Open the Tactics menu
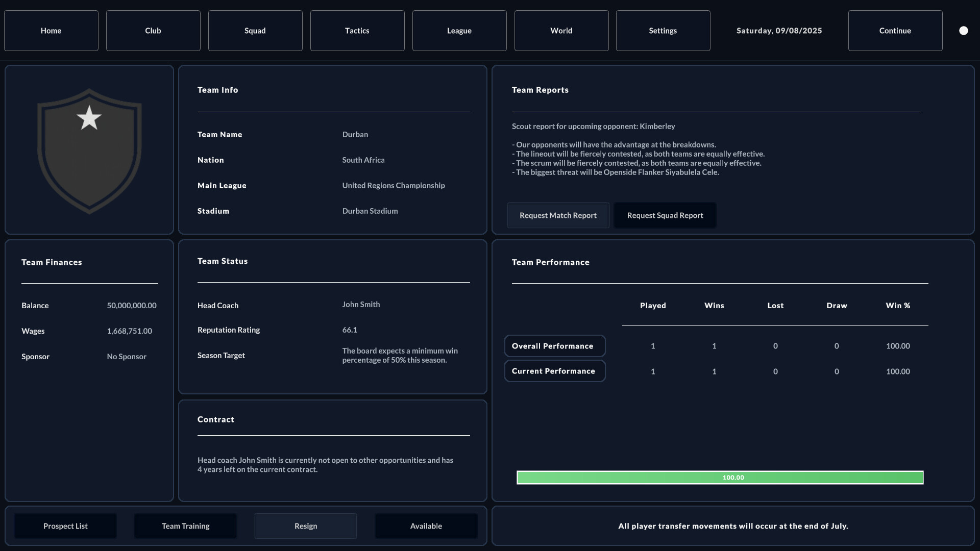 357,31
